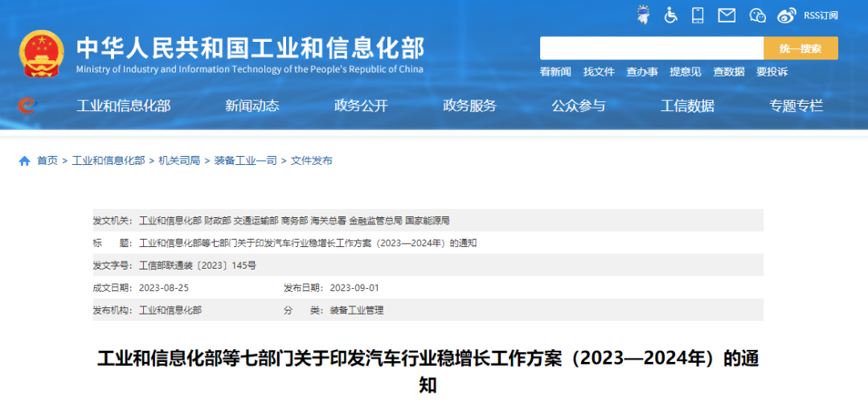The height and width of the screenshot is (403, 868).
Task: Click 工业和信息化部 in breadcrumb
Action: click(x=108, y=161)
